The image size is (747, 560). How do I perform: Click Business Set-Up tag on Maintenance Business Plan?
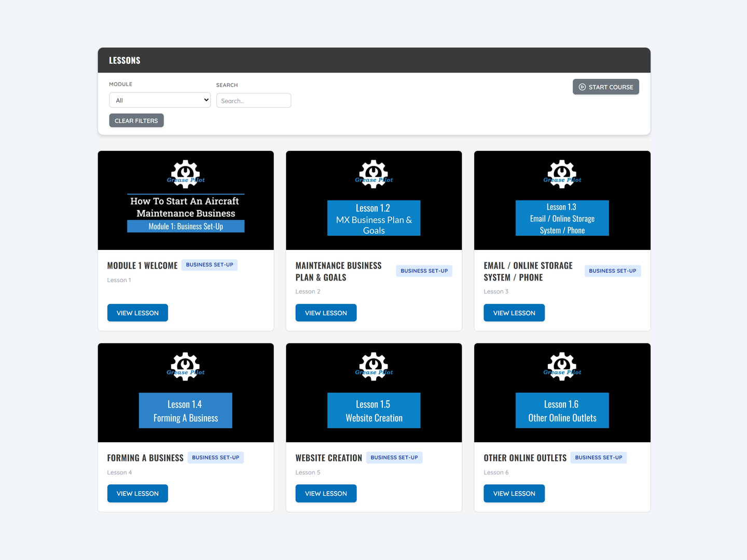(x=424, y=271)
